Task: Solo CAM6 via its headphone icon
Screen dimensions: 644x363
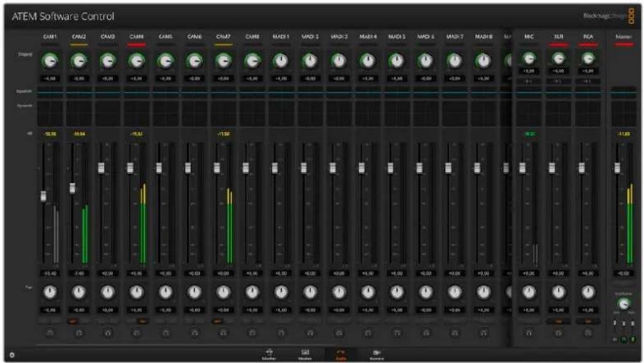Action: point(195,333)
